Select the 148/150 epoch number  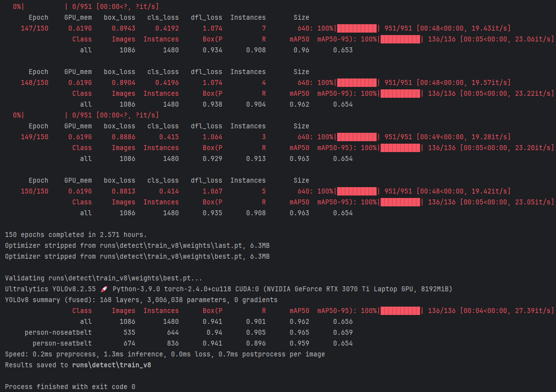pos(35,82)
